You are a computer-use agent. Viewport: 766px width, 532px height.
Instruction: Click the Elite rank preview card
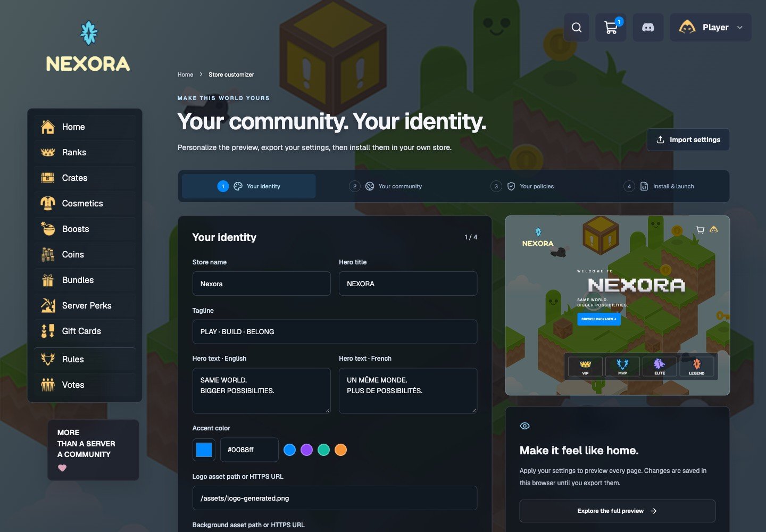point(660,366)
